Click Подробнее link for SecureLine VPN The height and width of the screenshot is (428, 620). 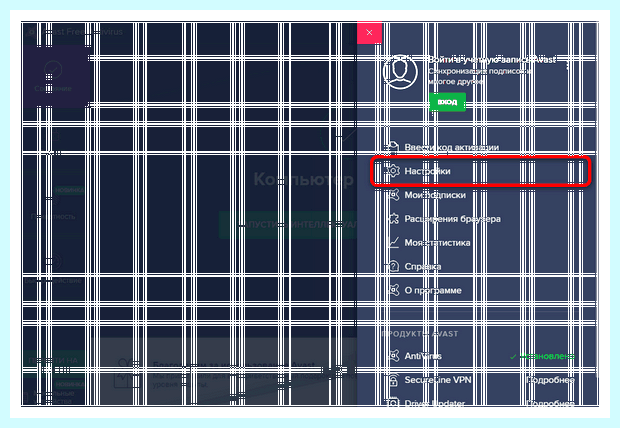pyautogui.click(x=550, y=380)
